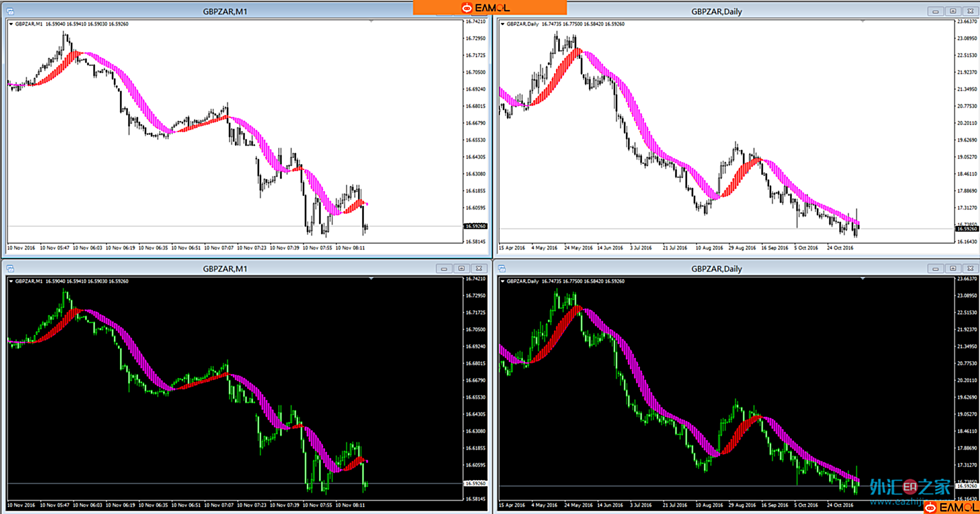980x514 pixels.
Task: Click date label 24 Oct 2016 on white Daily chart
Action: pos(840,248)
